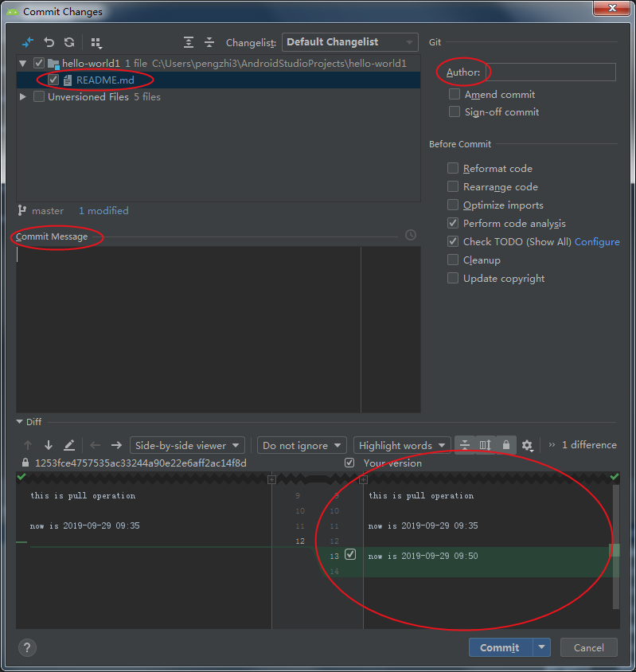Click the Expand All tree icon
636x672 pixels.
pos(188,42)
